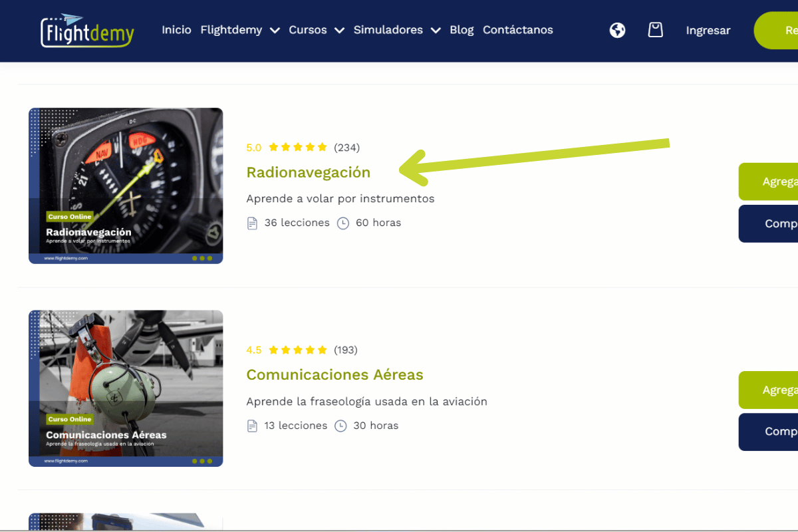Open the Contáctanos page

coord(518,30)
